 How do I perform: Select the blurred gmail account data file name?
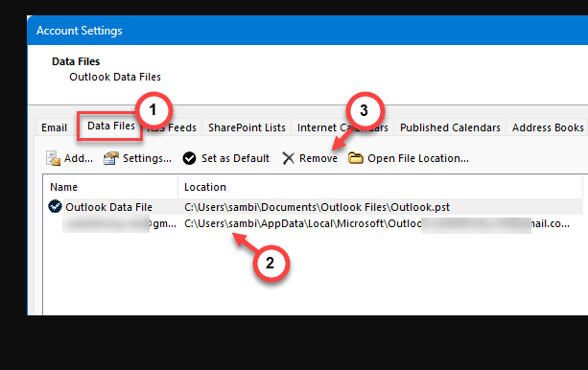point(119,223)
